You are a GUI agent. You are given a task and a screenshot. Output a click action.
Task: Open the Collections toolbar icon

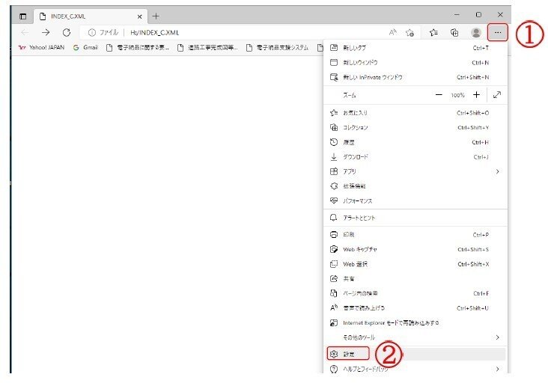coord(454,32)
